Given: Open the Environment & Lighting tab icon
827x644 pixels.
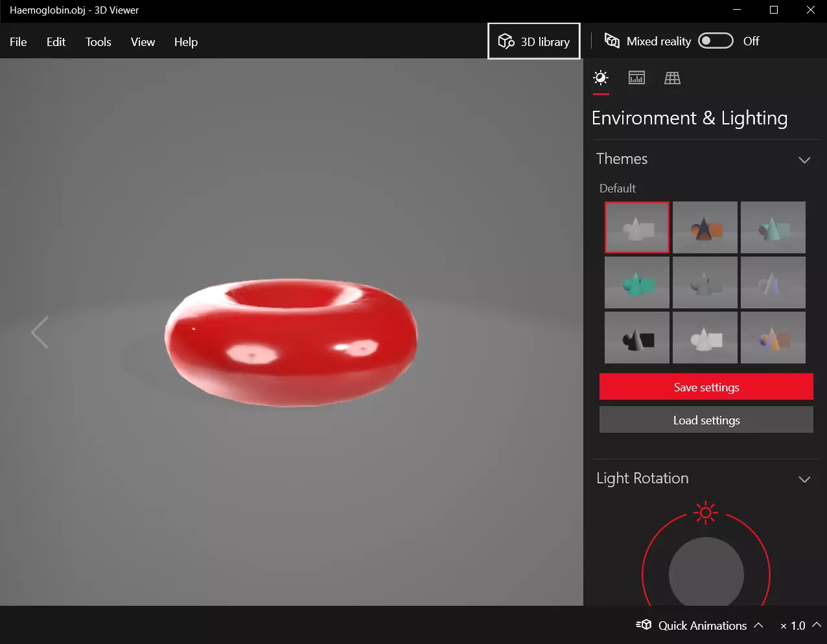Looking at the screenshot, I should [x=601, y=78].
